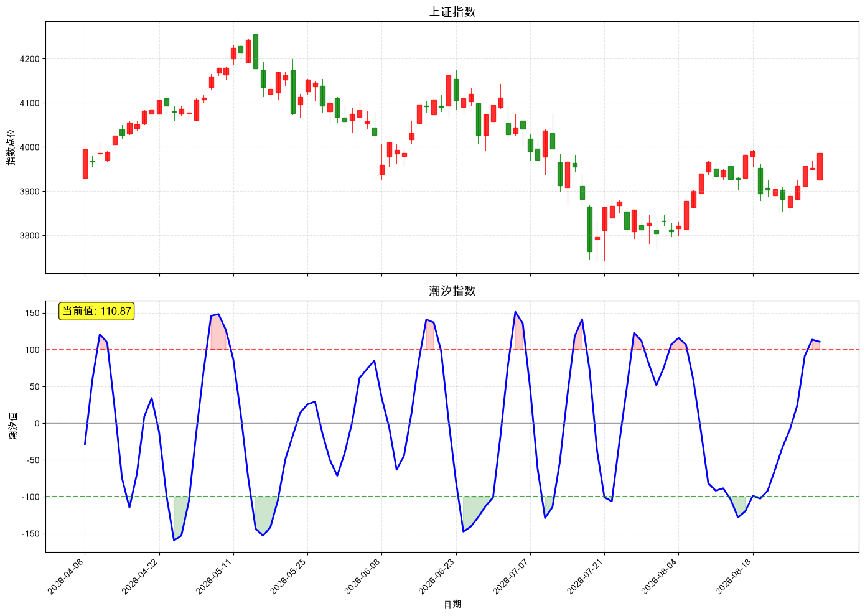The width and height of the screenshot is (865, 616).
Task: Click the positive 50 tick on tide axis
Action: [34, 387]
